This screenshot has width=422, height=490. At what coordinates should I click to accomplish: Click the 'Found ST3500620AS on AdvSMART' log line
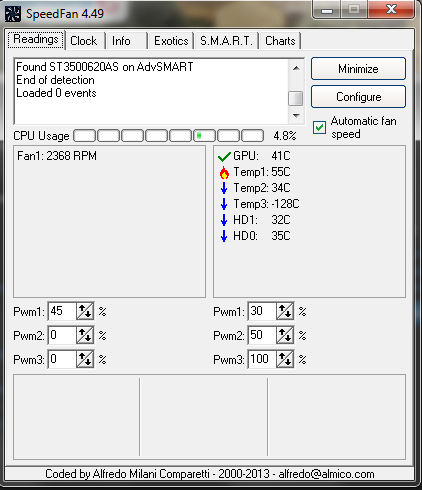pyautogui.click(x=105, y=67)
